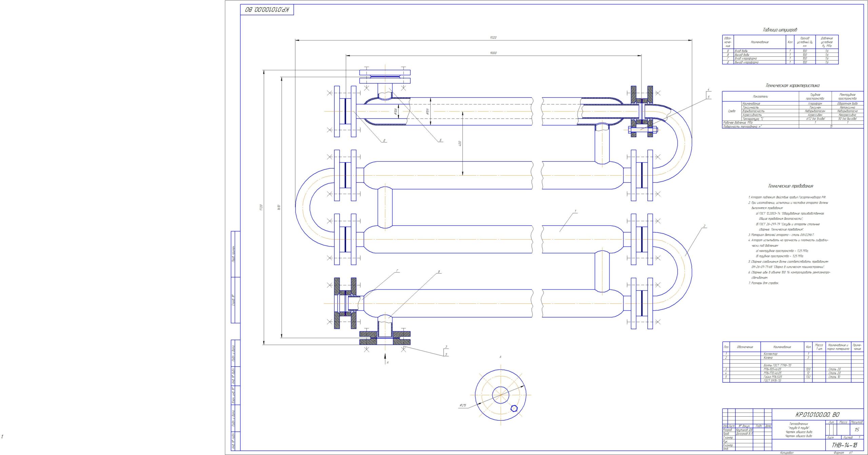Click the 'Взрывоопасность' row label
The height and width of the screenshot is (455, 868).
[x=753, y=111]
